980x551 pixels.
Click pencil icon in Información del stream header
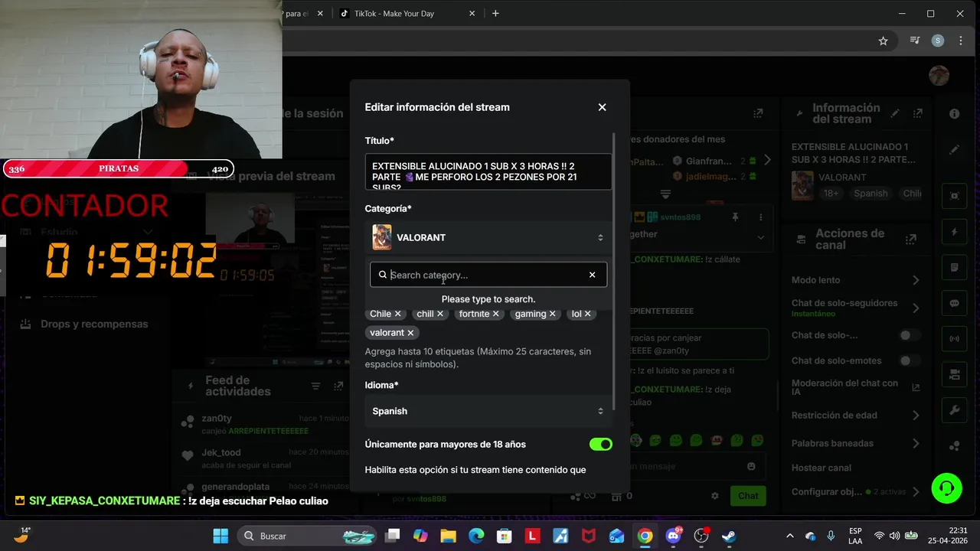895,113
